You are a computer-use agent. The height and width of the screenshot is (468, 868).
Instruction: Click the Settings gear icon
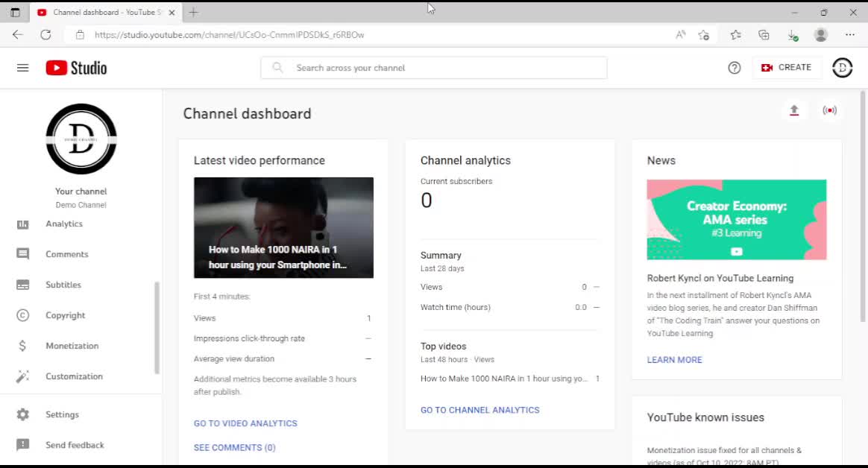tap(22, 414)
